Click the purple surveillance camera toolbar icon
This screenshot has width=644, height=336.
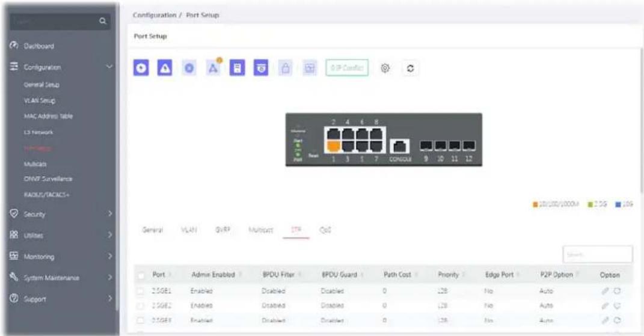261,68
